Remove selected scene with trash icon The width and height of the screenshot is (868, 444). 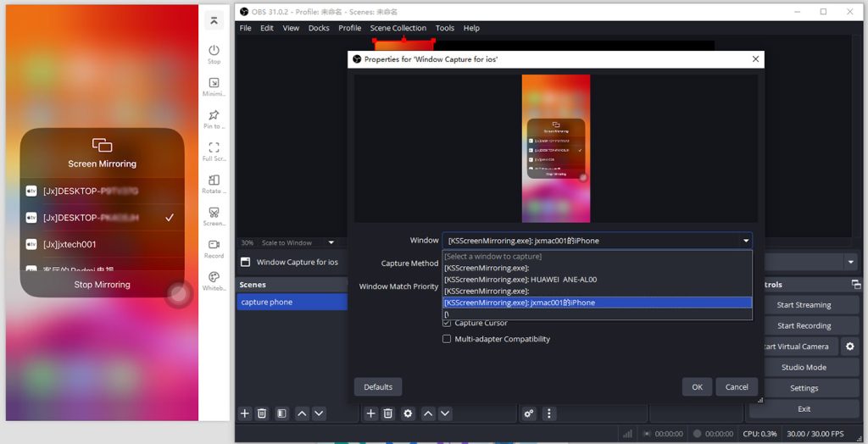click(x=263, y=413)
